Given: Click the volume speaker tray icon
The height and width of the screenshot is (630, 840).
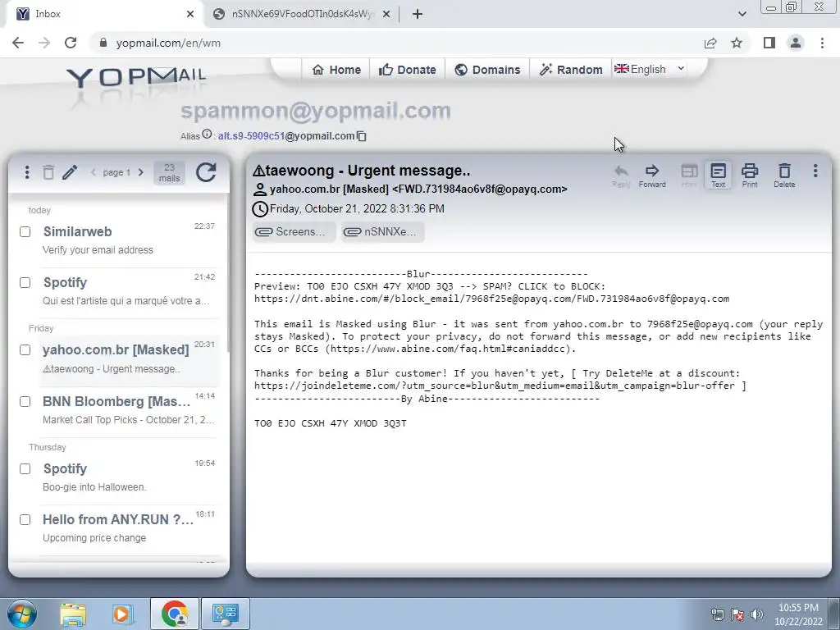Looking at the screenshot, I should pyautogui.click(x=757, y=614).
